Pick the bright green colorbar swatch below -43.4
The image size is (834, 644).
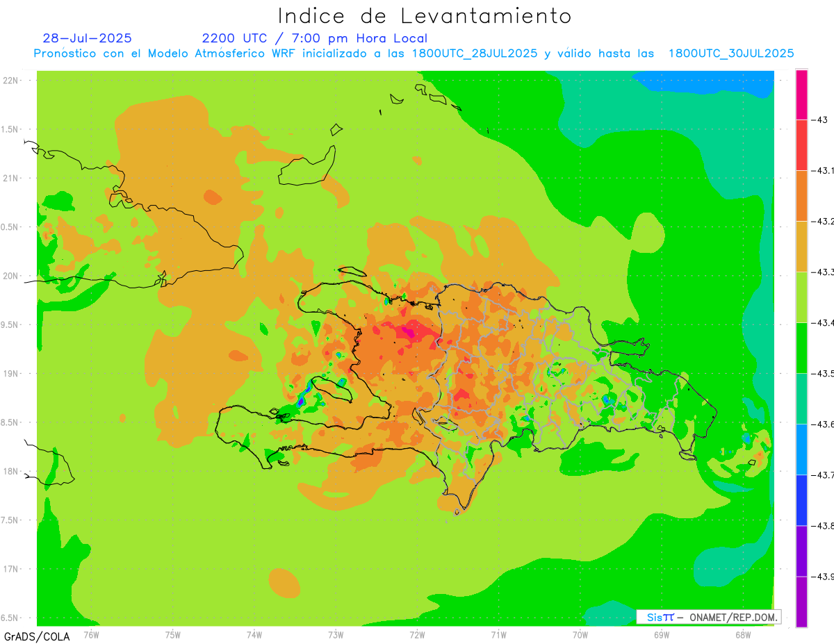tap(801, 347)
